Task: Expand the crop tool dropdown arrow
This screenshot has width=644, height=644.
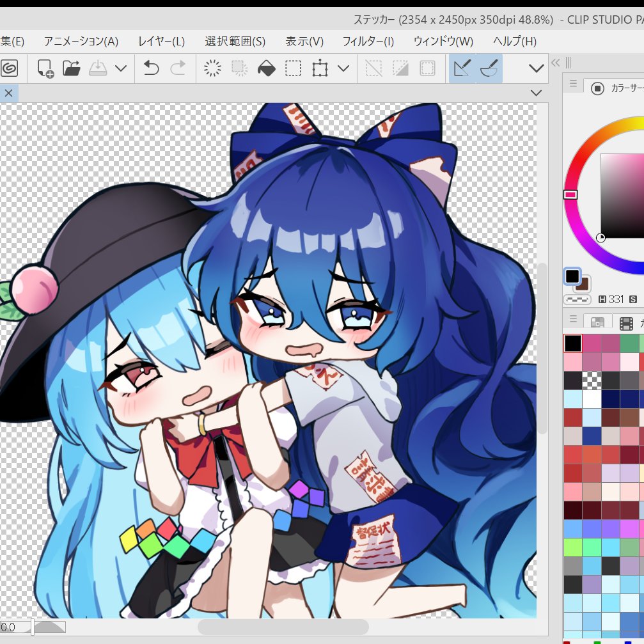Action: (x=343, y=68)
